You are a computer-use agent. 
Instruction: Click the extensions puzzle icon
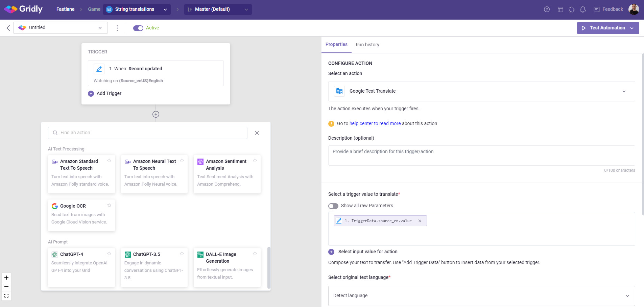pos(571,9)
